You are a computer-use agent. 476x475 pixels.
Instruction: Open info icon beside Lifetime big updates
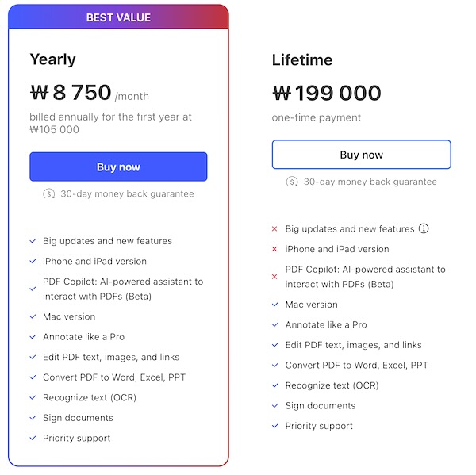click(x=424, y=228)
